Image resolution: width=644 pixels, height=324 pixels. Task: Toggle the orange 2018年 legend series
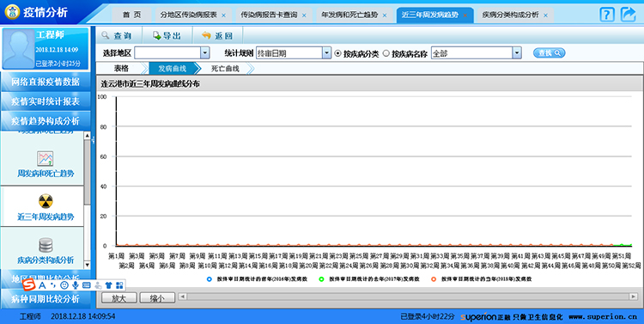pos(434,279)
